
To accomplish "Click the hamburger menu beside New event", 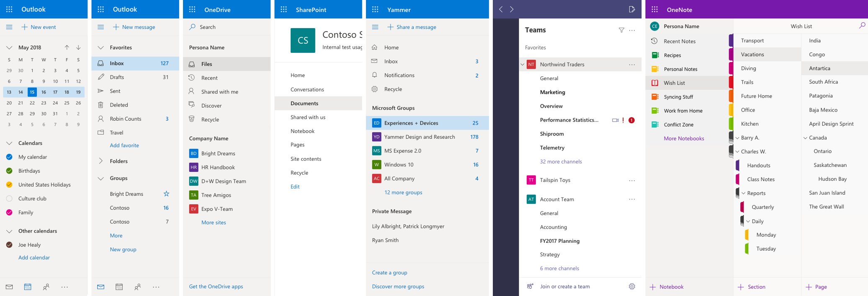I will 9,27.
